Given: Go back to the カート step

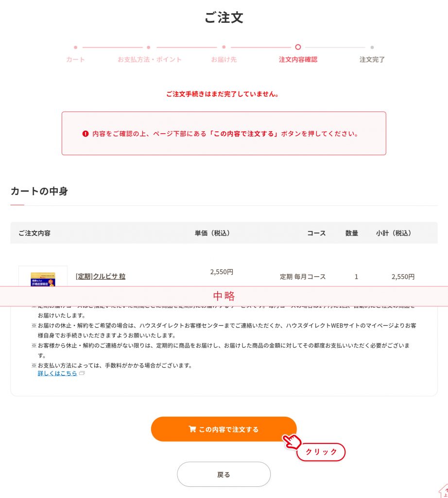Looking at the screenshot, I should click(x=75, y=59).
